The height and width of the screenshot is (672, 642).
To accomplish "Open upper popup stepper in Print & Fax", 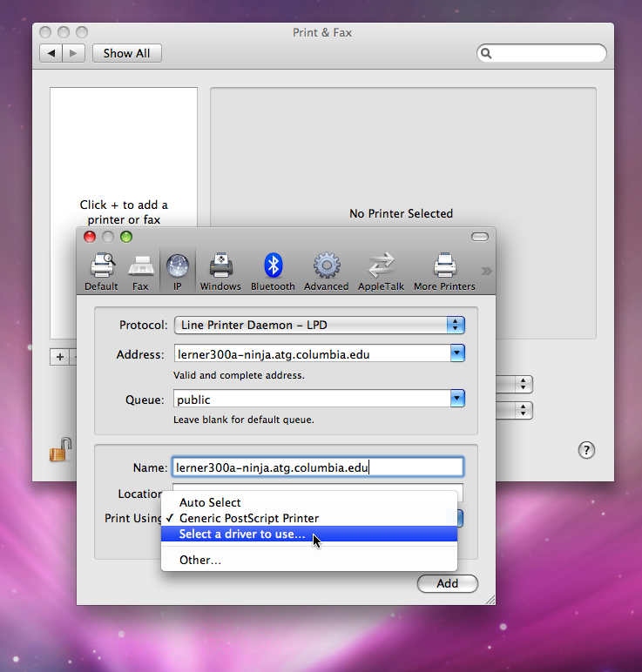I will click(524, 384).
